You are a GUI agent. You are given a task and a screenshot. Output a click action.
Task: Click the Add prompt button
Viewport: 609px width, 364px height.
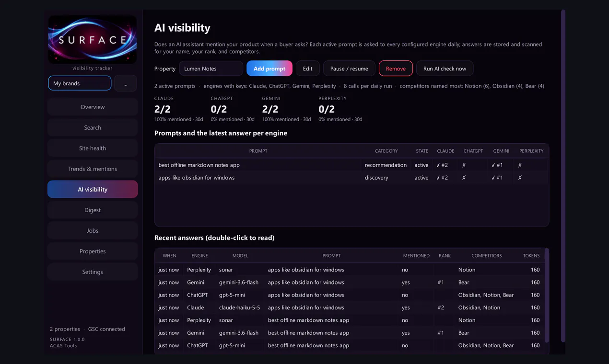click(x=269, y=68)
